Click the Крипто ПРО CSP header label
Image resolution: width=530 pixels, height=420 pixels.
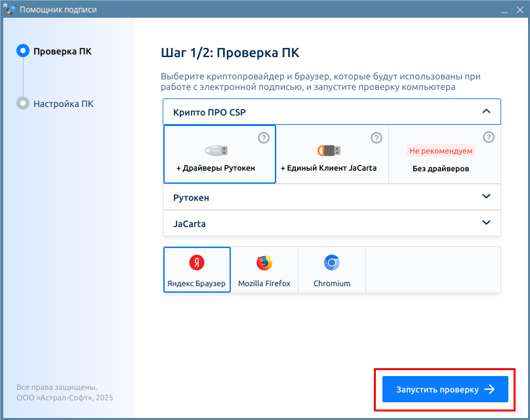coord(209,112)
